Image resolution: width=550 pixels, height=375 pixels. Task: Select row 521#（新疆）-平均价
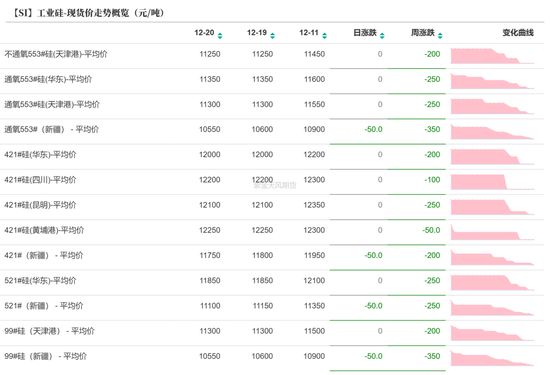(44, 306)
